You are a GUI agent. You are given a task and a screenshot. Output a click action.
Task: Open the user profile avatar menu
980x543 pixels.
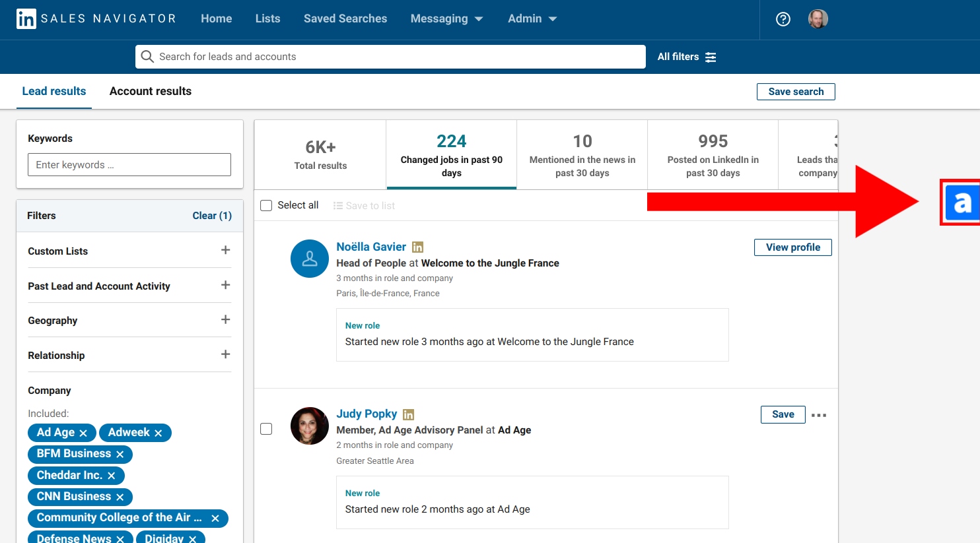click(818, 18)
